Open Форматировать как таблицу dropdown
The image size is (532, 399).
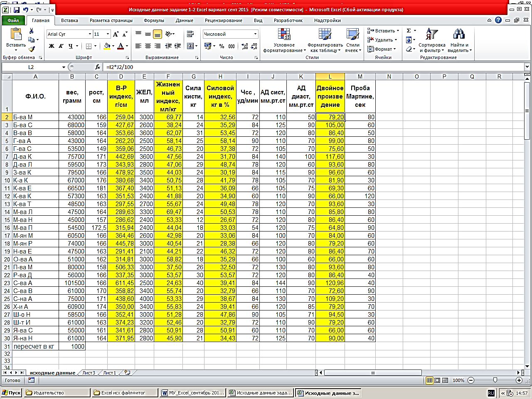click(325, 41)
